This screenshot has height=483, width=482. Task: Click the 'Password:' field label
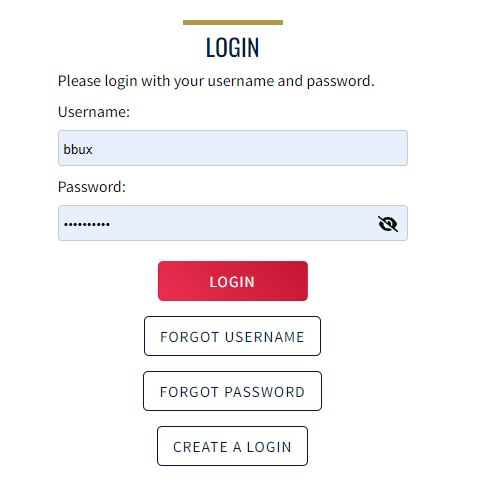(92, 187)
